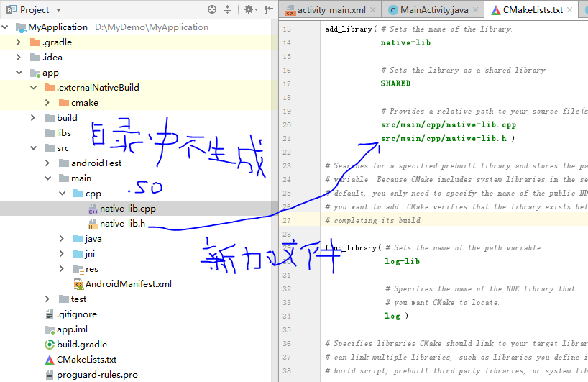Select the native-lib.cpp file
Viewport: 588px width, 382px height.
tap(128, 208)
